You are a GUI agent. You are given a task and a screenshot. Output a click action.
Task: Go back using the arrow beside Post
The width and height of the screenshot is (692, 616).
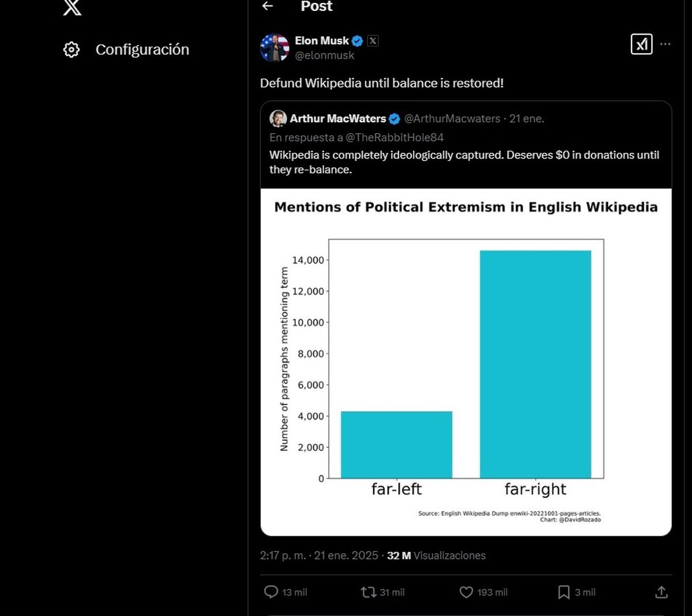point(266,6)
